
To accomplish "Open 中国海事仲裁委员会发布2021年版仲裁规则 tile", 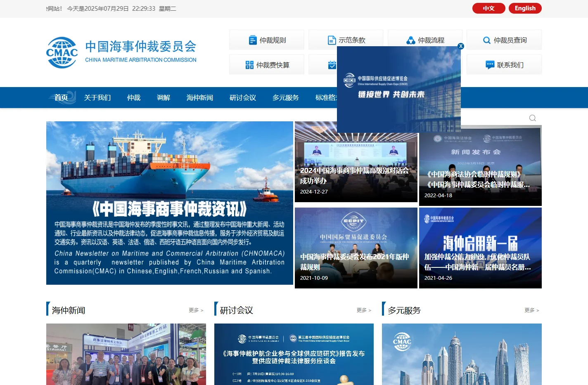I will point(356,248).
